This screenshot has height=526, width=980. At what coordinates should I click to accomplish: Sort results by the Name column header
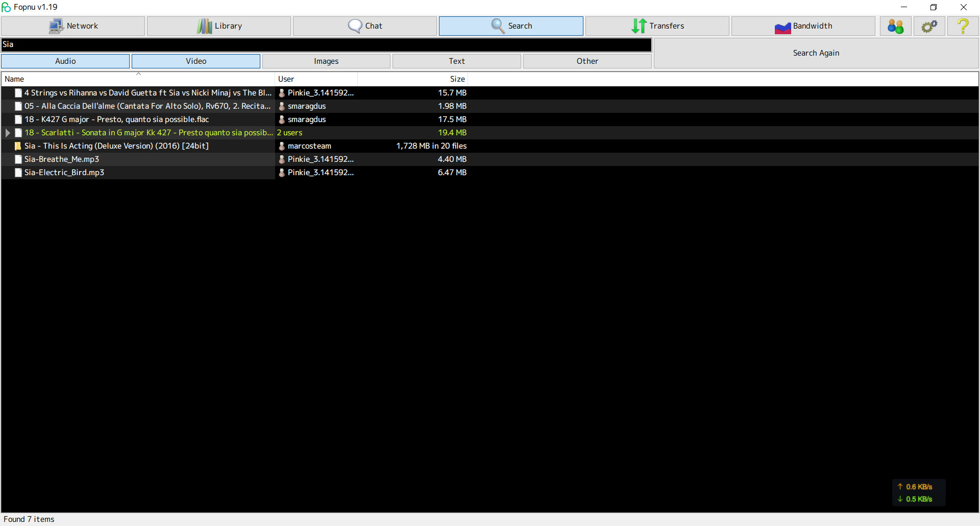click(138, 79)
